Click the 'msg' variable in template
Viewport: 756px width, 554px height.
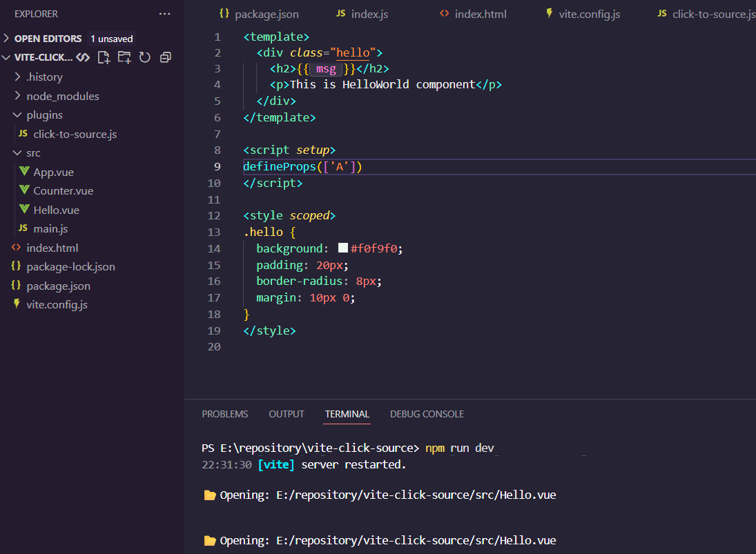(325, 69)
